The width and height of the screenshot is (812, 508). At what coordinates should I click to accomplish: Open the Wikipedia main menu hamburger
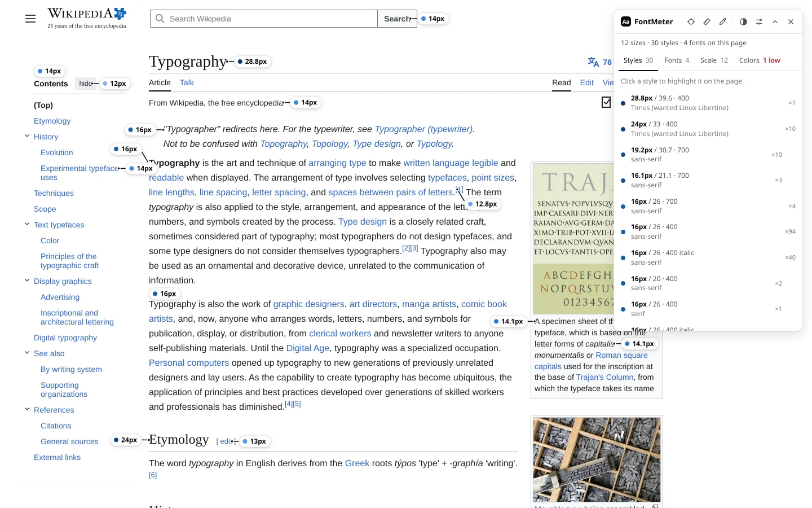point(30,19)
